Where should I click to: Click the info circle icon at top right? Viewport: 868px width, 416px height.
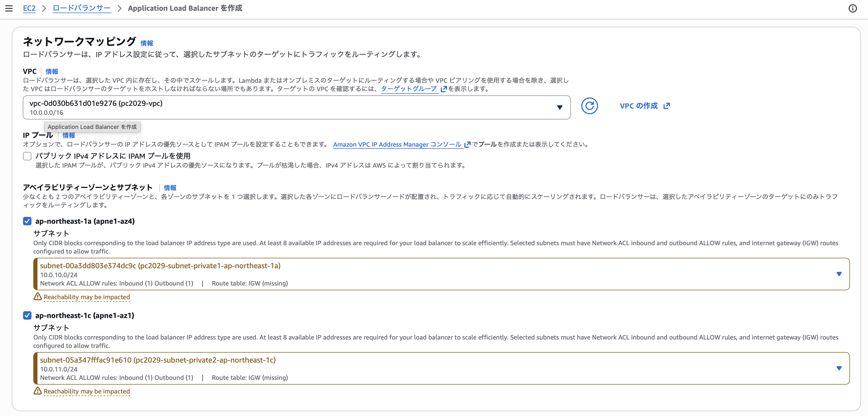(853, 8)
